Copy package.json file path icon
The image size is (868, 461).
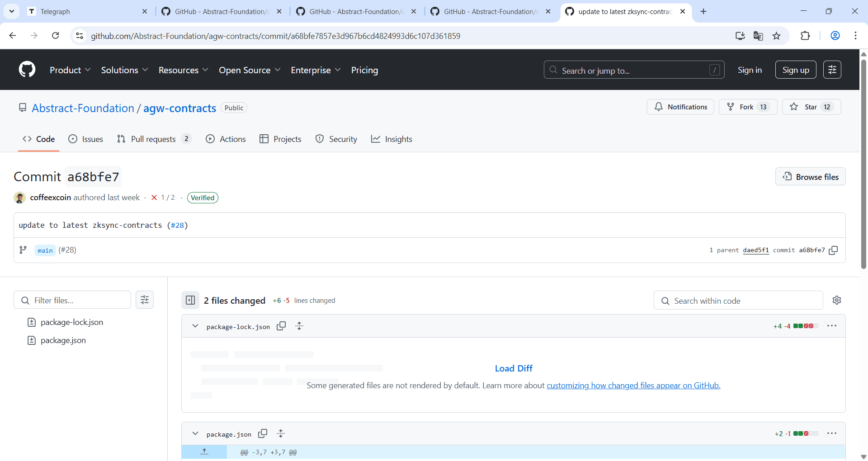click(263, 433)
